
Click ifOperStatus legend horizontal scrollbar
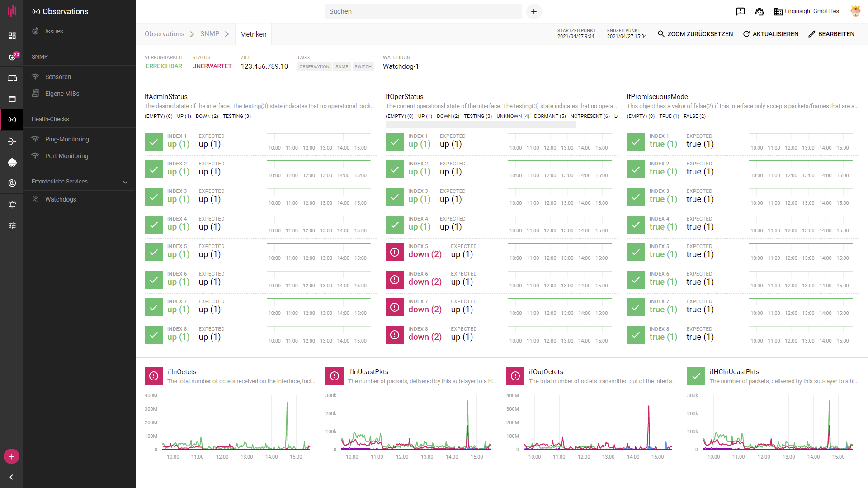coord(481,125)
